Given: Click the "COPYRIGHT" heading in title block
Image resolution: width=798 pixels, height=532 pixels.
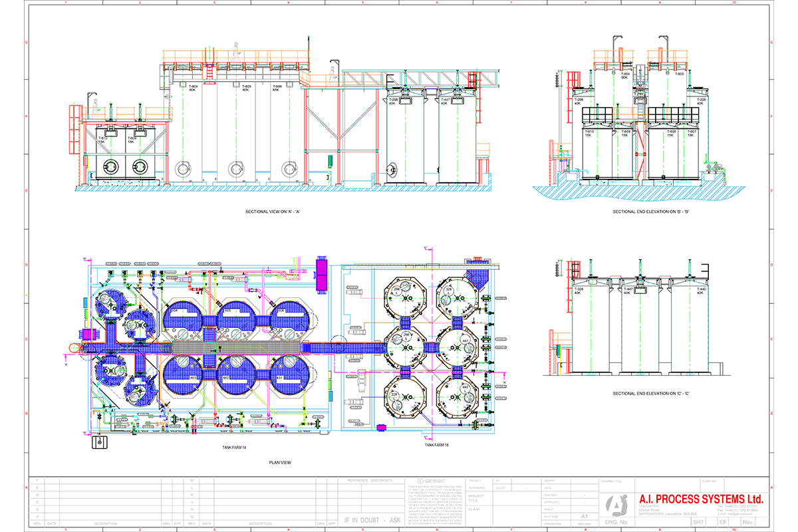Looking at the screenshot, I should pos(436,480).
